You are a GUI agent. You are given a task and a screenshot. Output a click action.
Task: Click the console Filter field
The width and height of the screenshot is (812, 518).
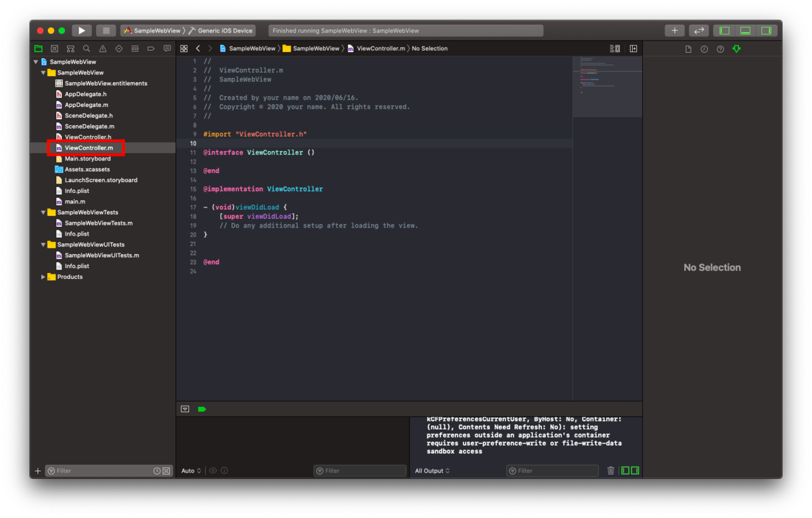(x=553, y=471)
